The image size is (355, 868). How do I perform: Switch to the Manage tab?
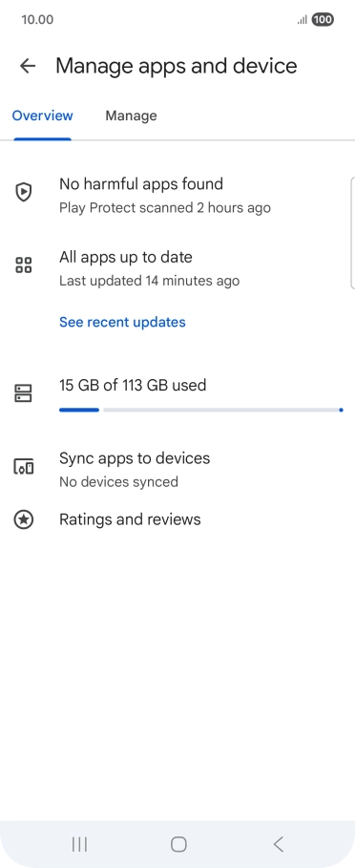click(x=131, y=116)
